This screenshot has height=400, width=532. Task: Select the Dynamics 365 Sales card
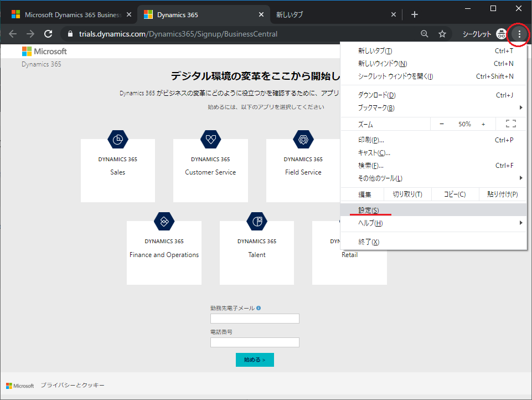(118, 171)
